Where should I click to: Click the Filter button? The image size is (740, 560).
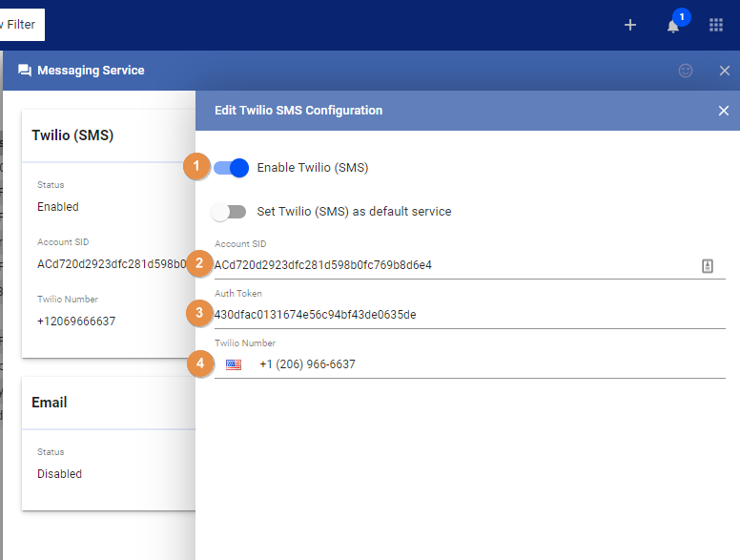[21, 25]
